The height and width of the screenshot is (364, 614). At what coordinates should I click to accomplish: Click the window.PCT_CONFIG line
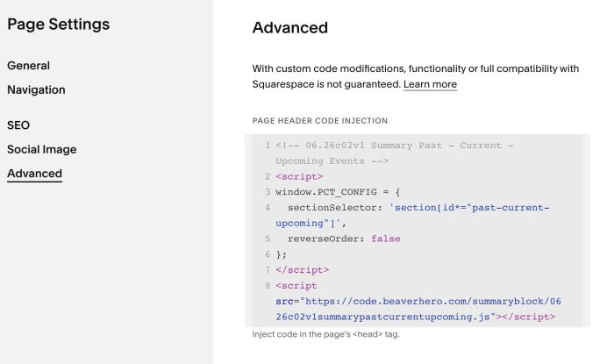[x=338, y=192]
